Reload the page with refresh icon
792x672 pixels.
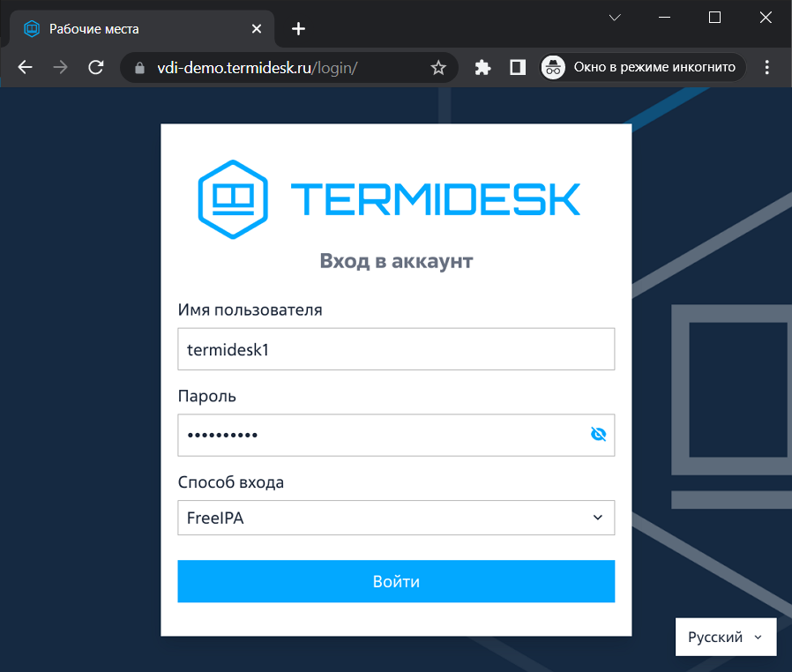(96, 67)
